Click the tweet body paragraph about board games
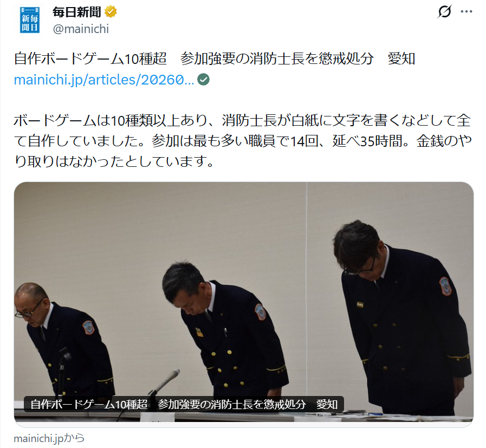Image resolution: width=486 pixels, height=448 pixels. (x=243, y=141)
